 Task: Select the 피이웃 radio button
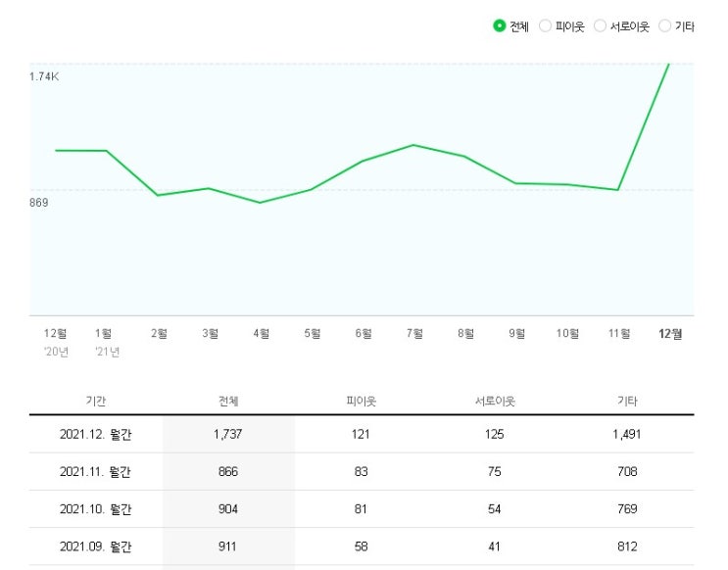(x=545, y=26)
